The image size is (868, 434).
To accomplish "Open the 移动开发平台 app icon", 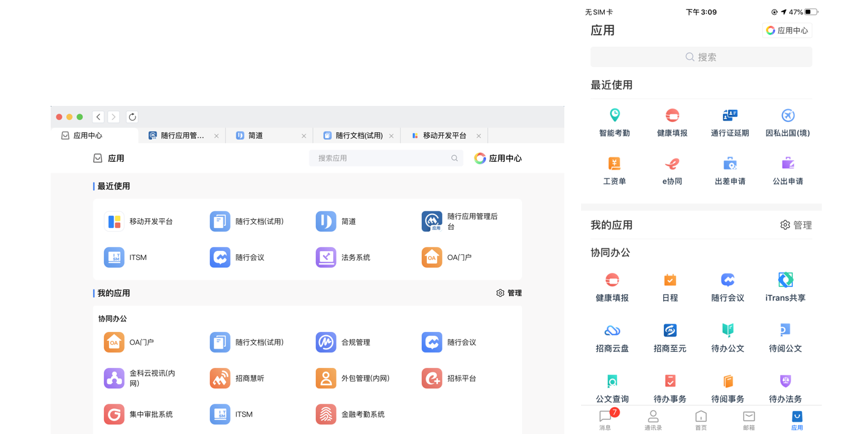I will pos(114,221).
